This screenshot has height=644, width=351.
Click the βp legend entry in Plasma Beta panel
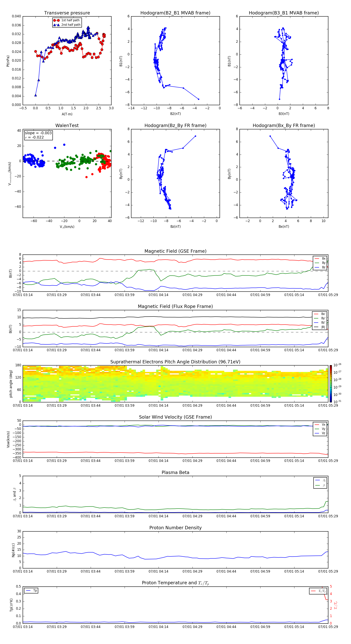[320, 480]
